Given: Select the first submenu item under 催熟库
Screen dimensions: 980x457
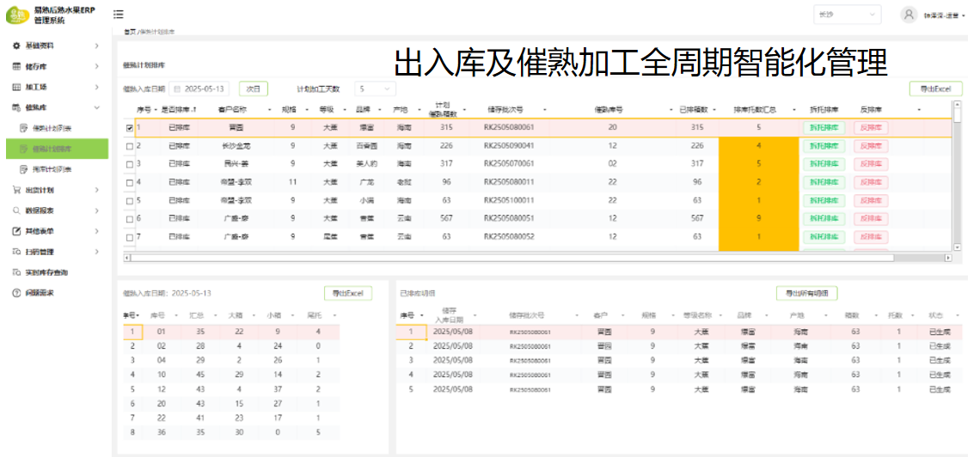Looking at the screenshot, I should tap(57, 128).
